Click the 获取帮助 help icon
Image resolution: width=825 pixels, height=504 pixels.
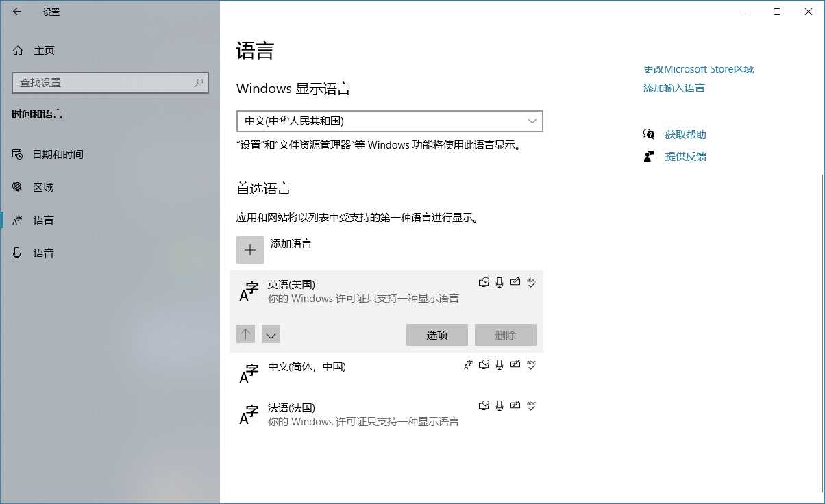649,134
